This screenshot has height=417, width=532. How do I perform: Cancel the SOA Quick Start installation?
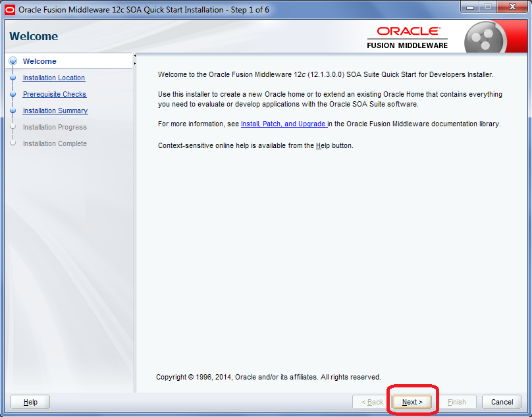coord(502,402)
